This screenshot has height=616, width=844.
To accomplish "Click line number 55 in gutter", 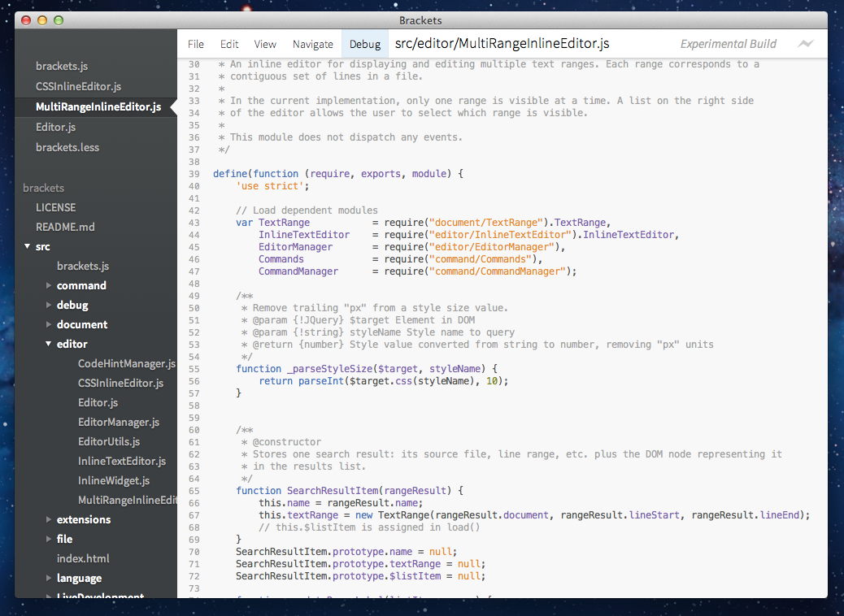I will [x=194, y=369].
